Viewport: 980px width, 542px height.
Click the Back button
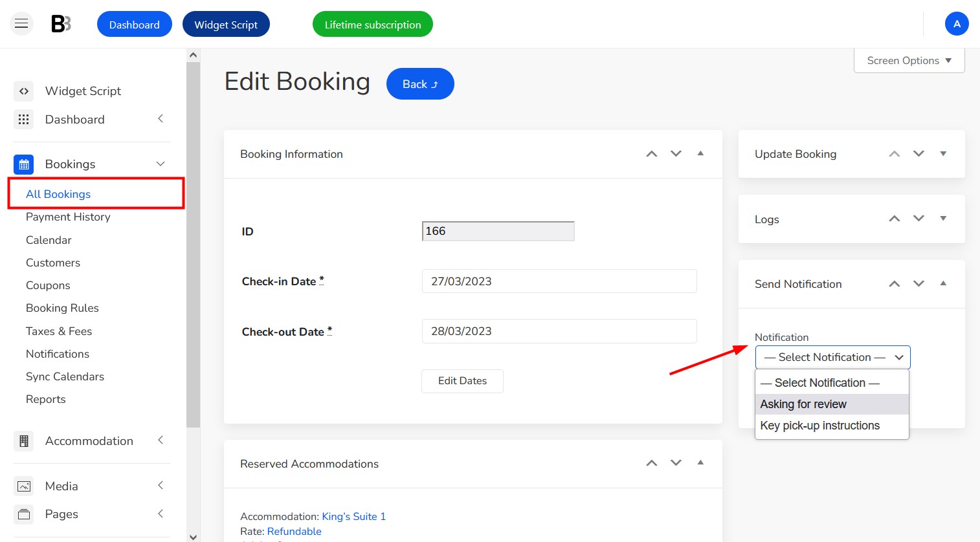(420, 84)
